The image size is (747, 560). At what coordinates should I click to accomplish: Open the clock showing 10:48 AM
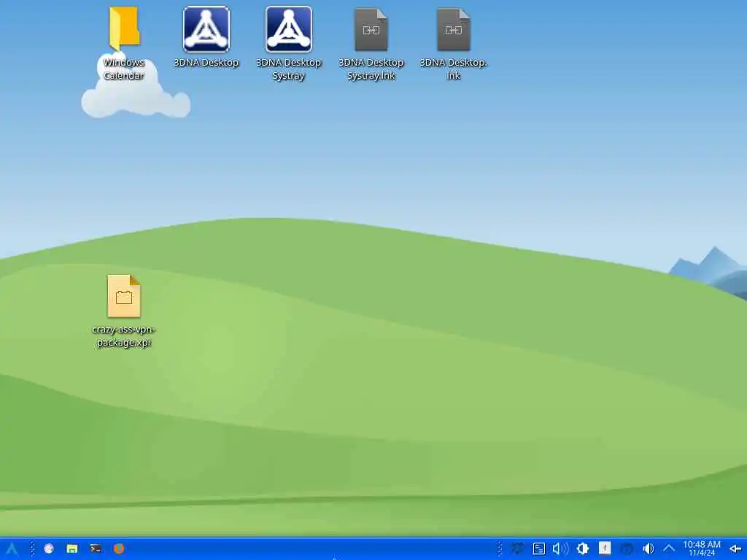pos(702,548)
